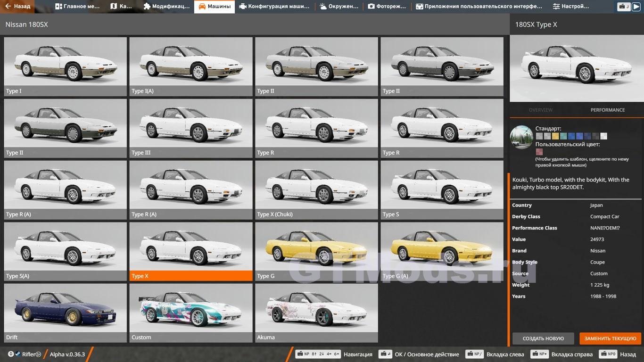Open the Настройки tab
644x362 pixels.
[571, 7]
